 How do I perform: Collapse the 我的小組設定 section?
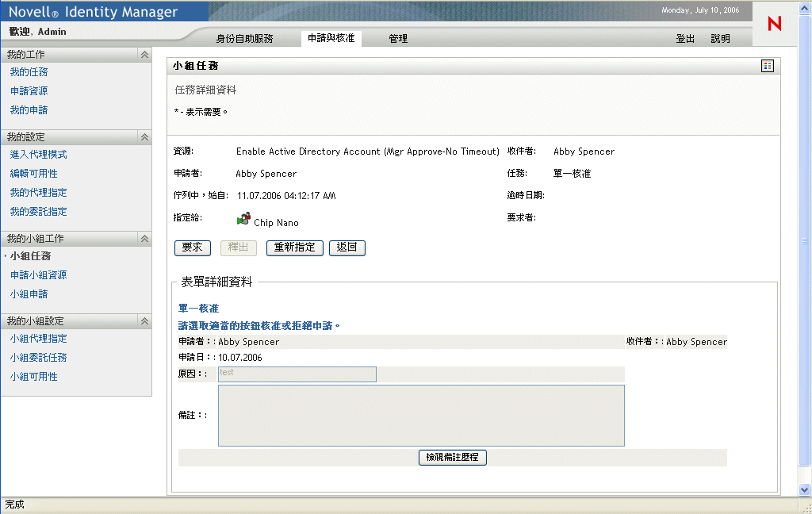[x=144, y=320]
